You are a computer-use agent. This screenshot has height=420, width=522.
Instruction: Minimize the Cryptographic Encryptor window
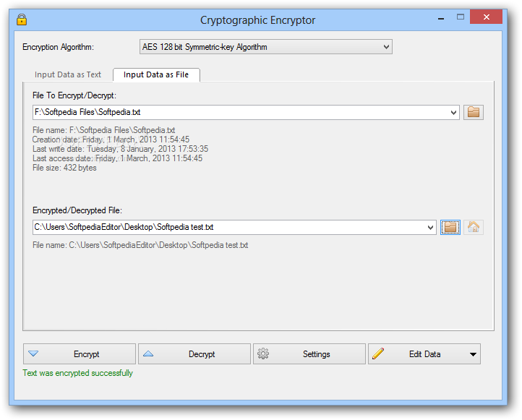click(x=441, y=17)
